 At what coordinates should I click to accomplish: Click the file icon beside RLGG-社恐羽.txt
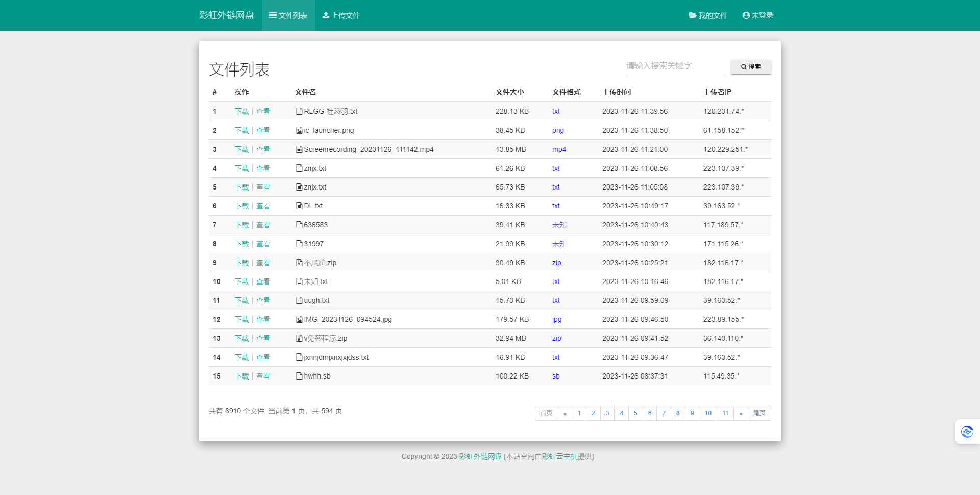tap(299, 111)
